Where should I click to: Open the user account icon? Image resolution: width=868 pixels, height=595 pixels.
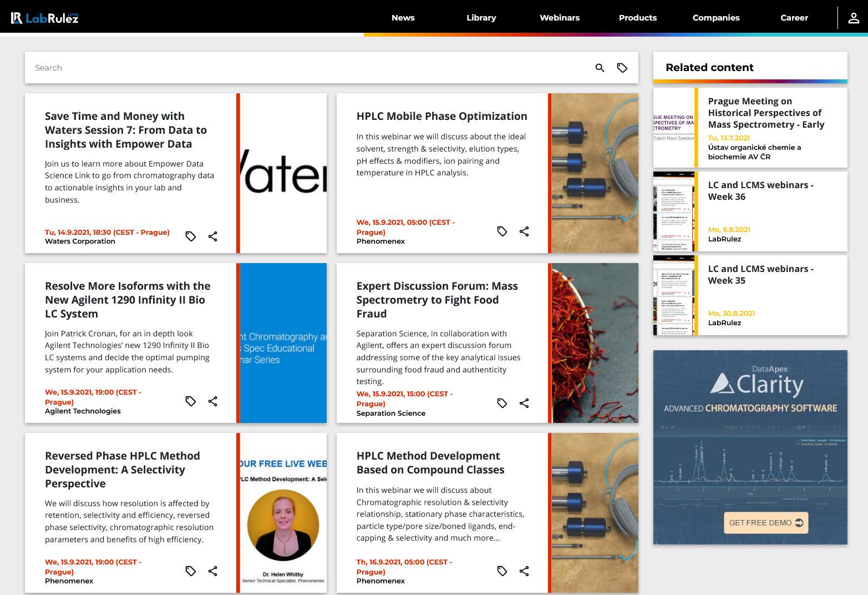point(854,18)
